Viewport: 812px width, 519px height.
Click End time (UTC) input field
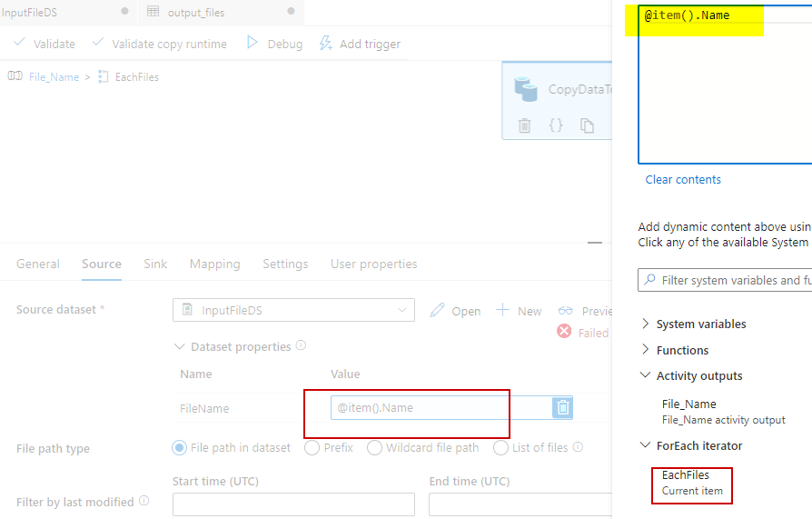point(520,504)
